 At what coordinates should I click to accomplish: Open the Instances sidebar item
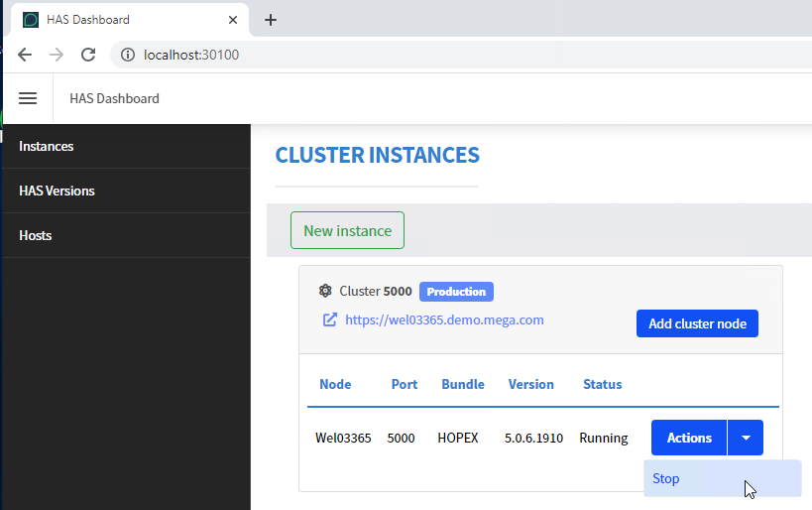point(47,146)
